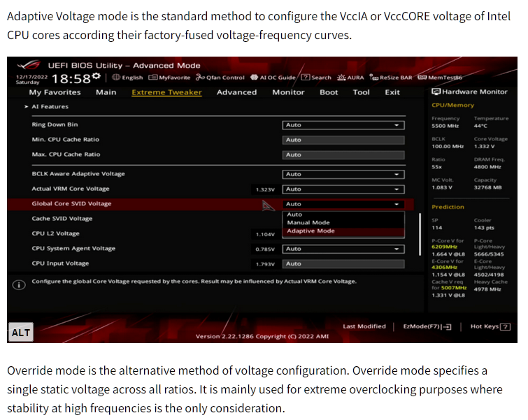The height and width of the screenshot is (420, 528).
Task: Click the ROG logo icon
Action: click(x=29, y=64)
